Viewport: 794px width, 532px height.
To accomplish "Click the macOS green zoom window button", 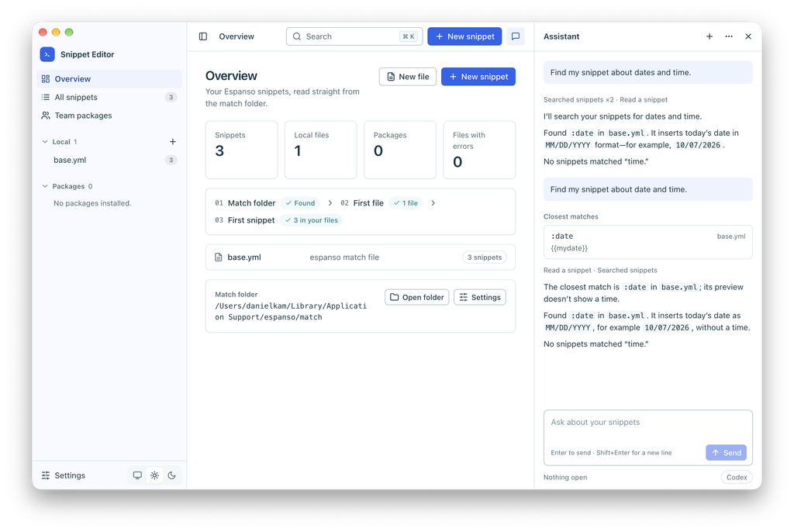I will click(69, 33).
